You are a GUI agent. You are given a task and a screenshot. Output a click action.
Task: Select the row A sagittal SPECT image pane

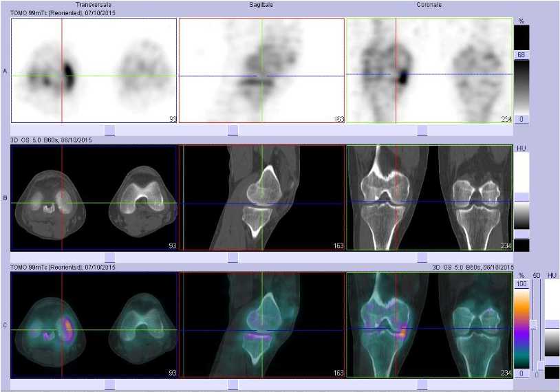coord(261,71)
